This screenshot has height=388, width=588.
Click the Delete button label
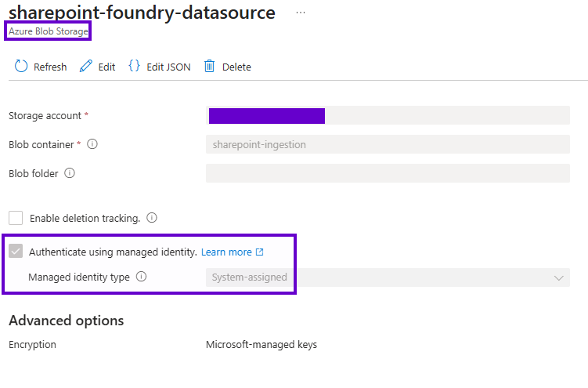coord(236,67)
